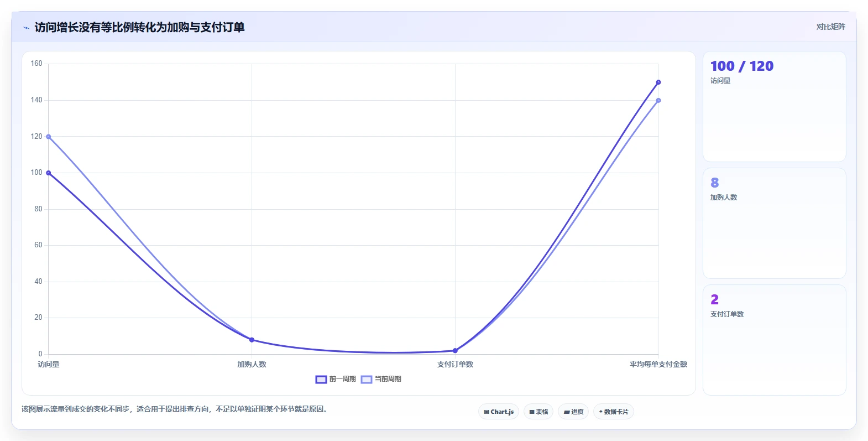Viewport: 868px width, 441px height.
Task: Toggle the 前一周期 legend swatch
Action: pyautogui.click(x=321, y=380)
